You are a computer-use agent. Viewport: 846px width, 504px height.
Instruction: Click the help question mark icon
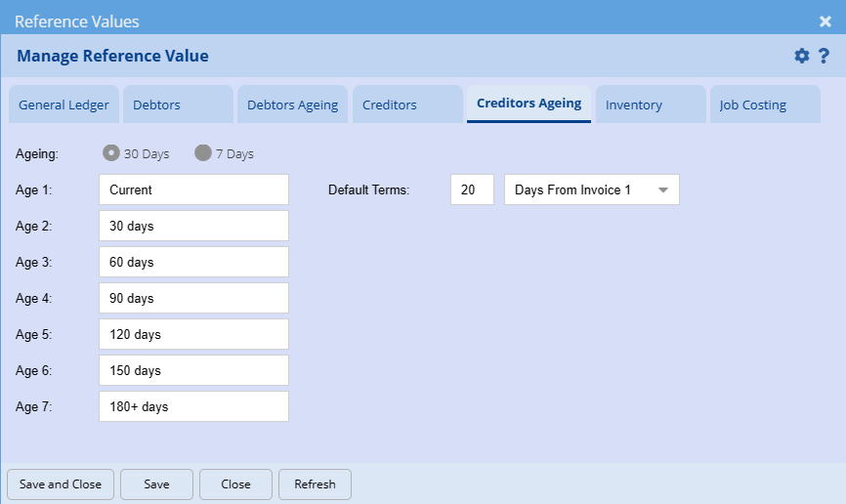(824, 56)
